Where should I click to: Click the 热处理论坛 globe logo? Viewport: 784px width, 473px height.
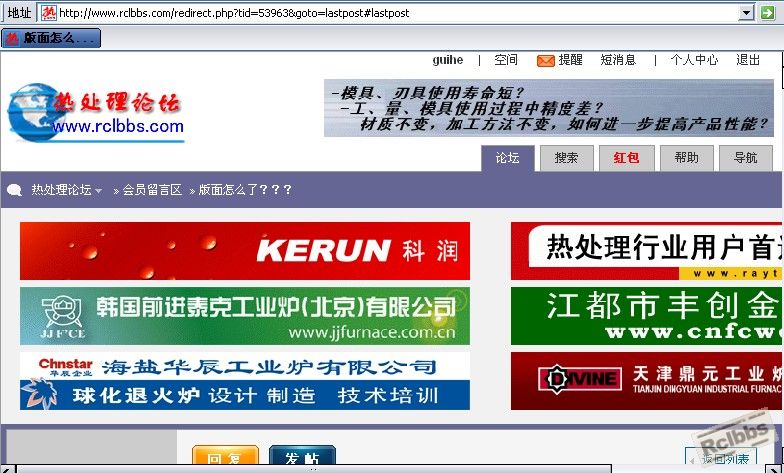point(96,113)
